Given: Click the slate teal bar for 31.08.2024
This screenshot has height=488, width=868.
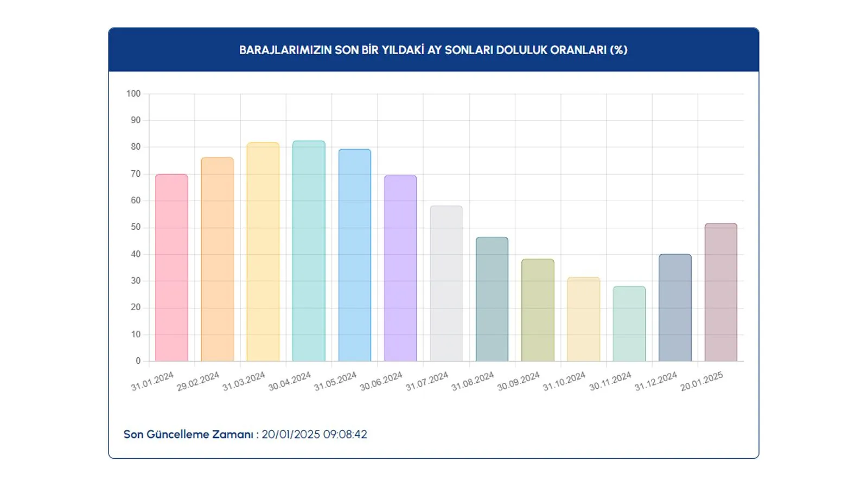Looking at the screenshot, I should click(x=492, y=299).
